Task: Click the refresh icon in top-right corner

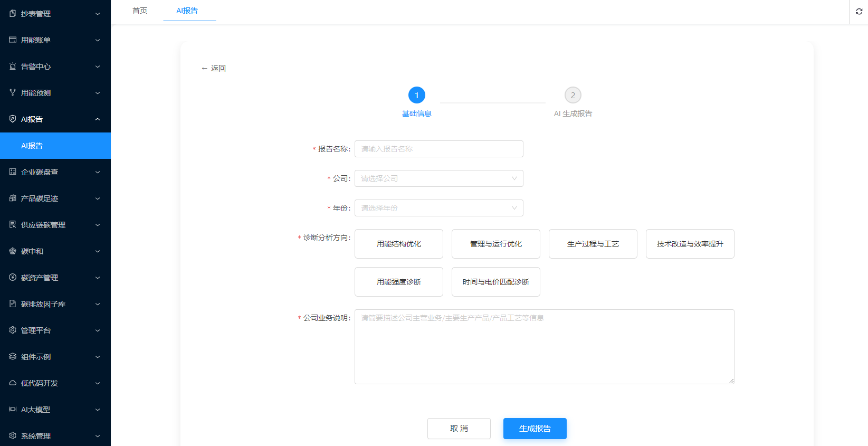Action: 859,12
